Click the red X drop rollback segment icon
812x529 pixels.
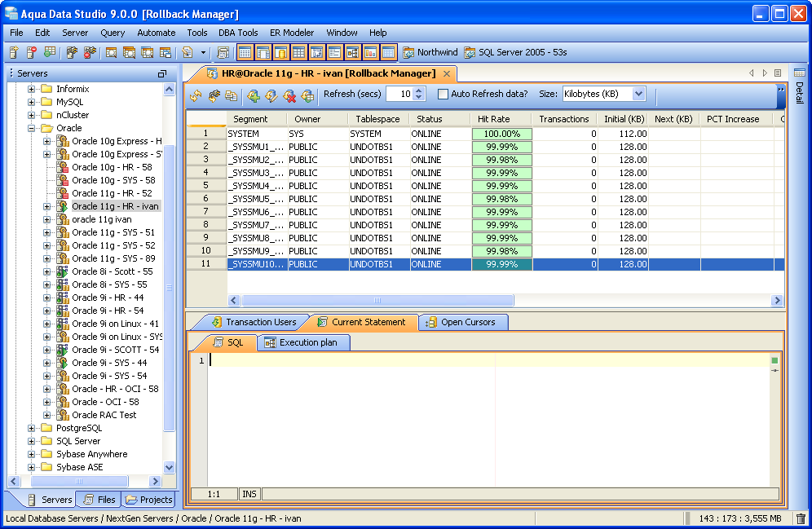289,95
